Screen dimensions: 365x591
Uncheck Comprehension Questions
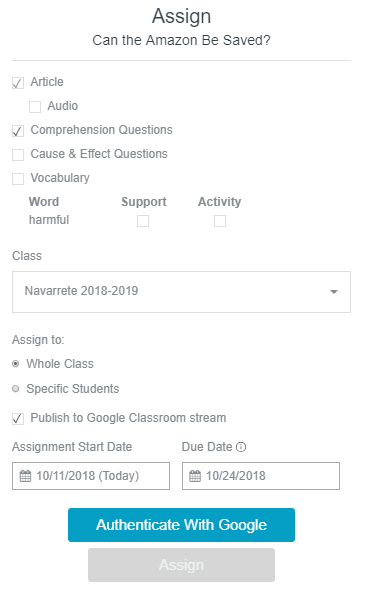point(18,131)
